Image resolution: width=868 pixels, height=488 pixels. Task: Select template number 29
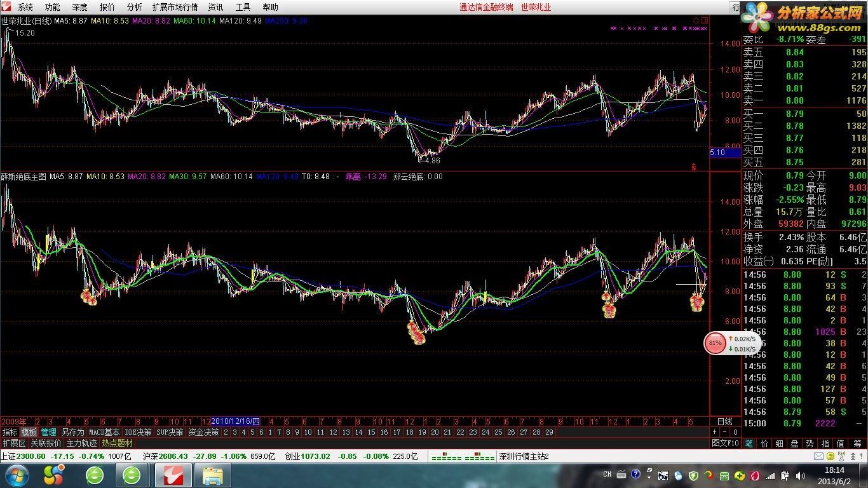pos(549,432)
